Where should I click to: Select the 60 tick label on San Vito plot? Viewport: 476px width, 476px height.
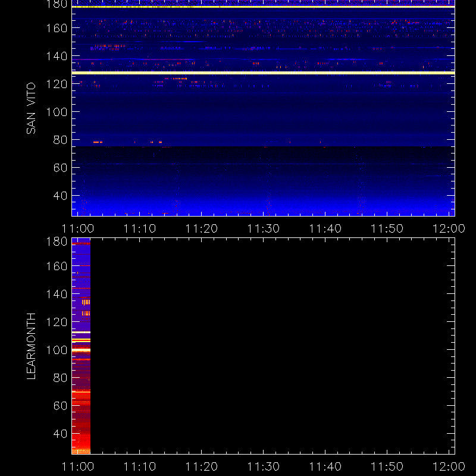pos(60,168)
